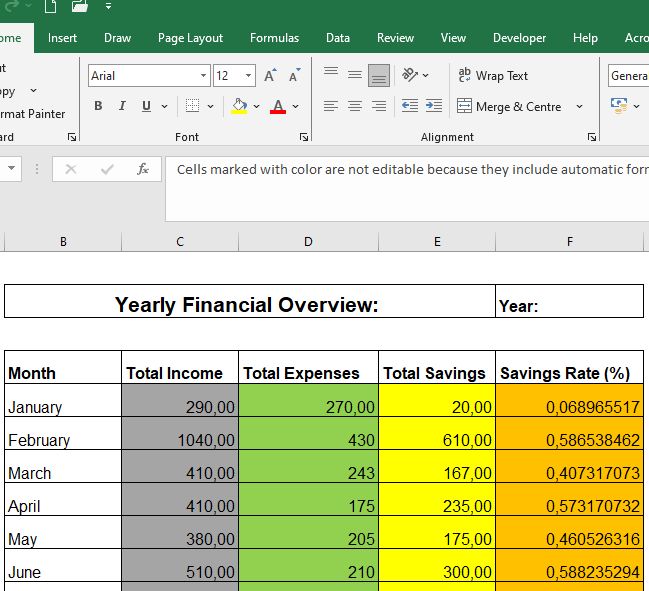Expand fill colour palette arrow
Screen dimensions: 649x591
click(256, 106)
